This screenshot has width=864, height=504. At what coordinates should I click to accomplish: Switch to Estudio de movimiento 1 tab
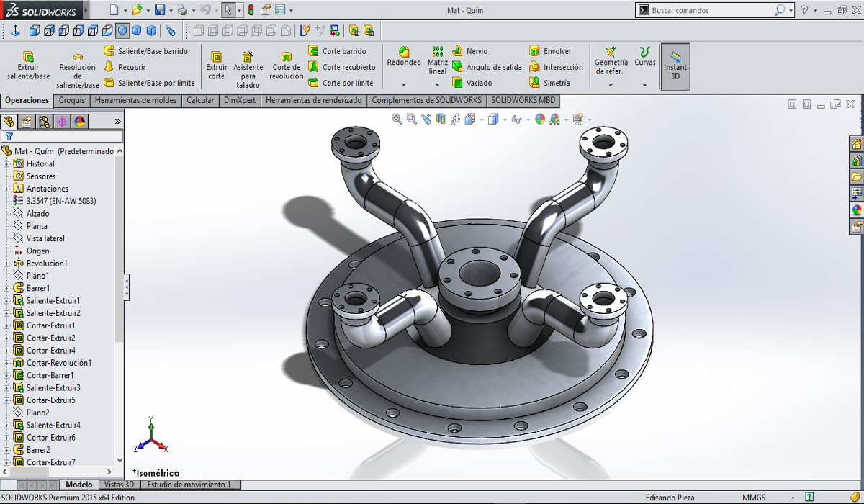point(189,485)
